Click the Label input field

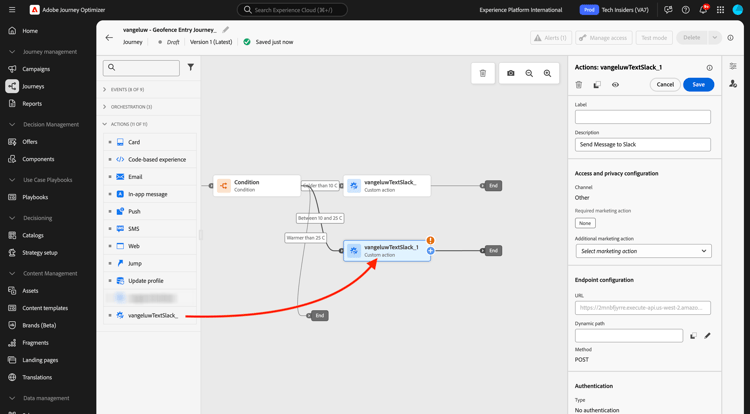642,117
